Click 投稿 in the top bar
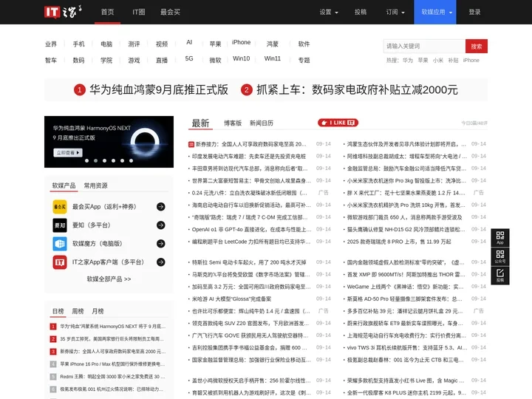The height and width of the screenshot is (399, 532). (x=361, y=13)
